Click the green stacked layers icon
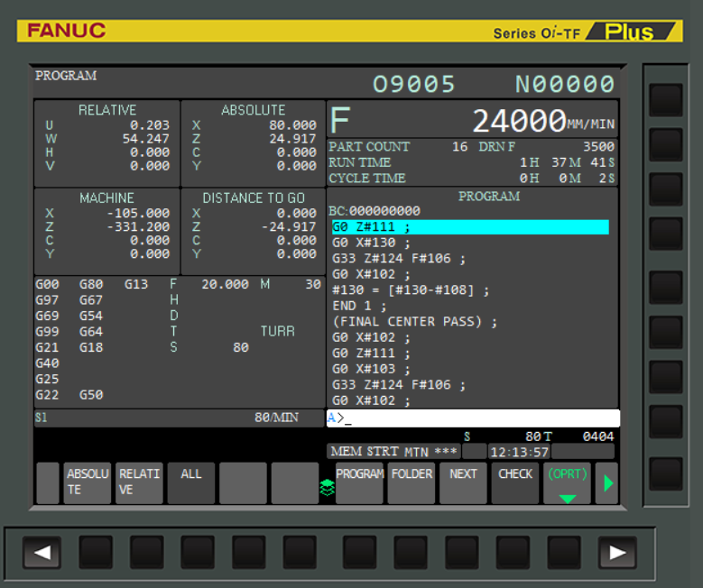The image size is (703, 588). (328, 488)
